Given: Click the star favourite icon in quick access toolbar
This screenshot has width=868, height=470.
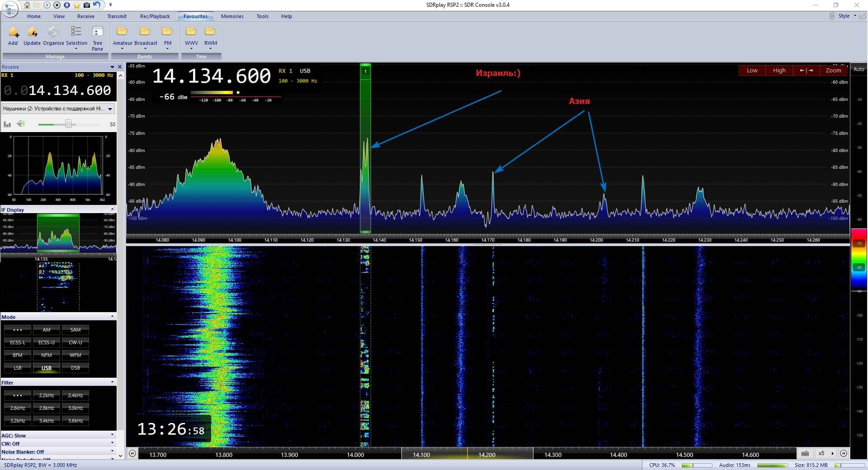Looking at the screenshot, I should tap(77, 5).
